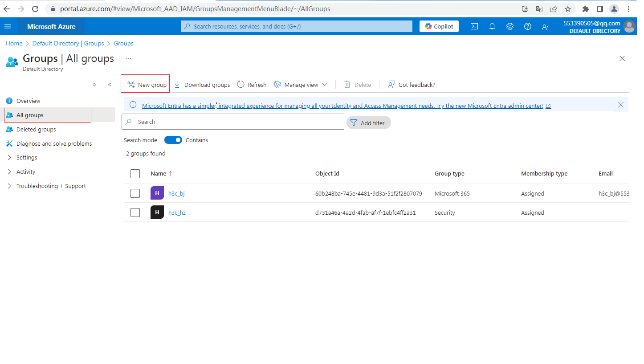Open the Copilot button

pyautogui.click(x=439, y=26)
